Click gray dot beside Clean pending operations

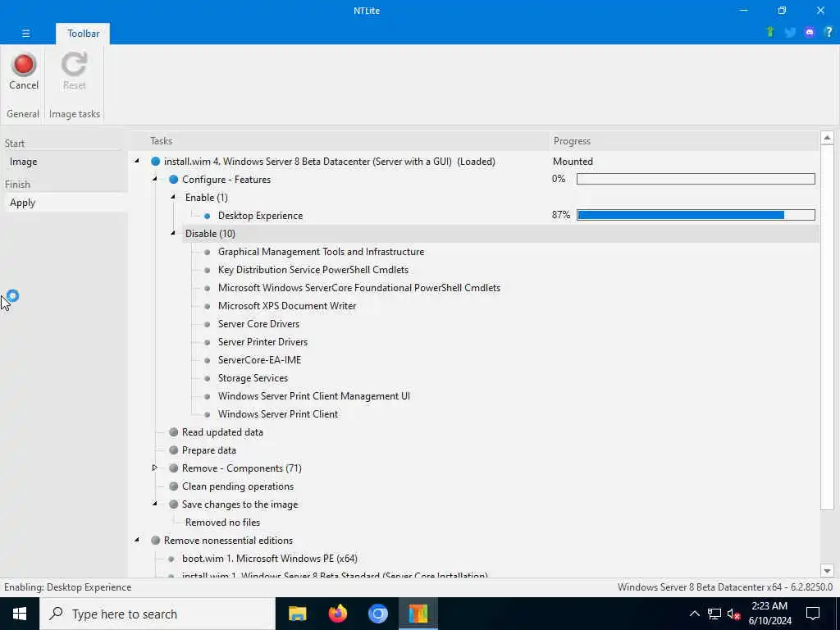174,486
